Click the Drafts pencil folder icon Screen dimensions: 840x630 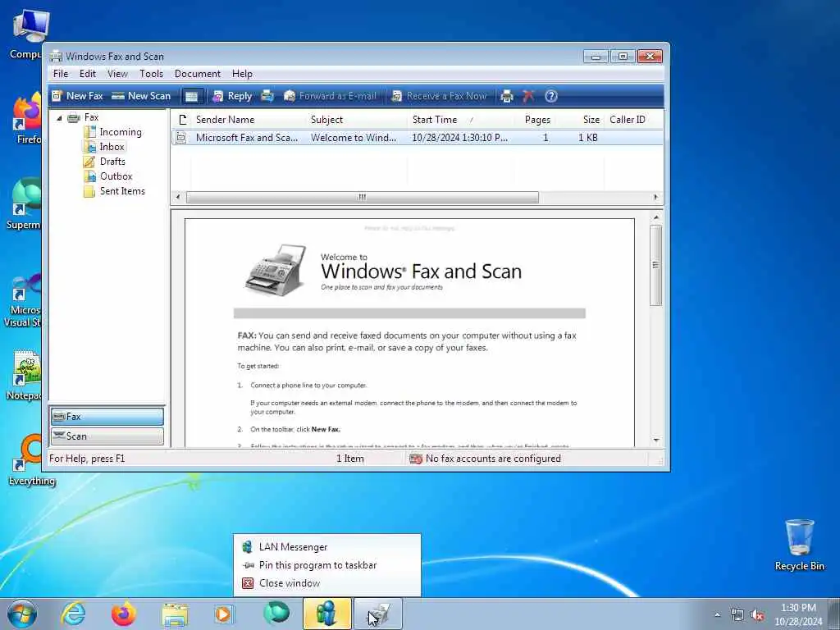89,162
